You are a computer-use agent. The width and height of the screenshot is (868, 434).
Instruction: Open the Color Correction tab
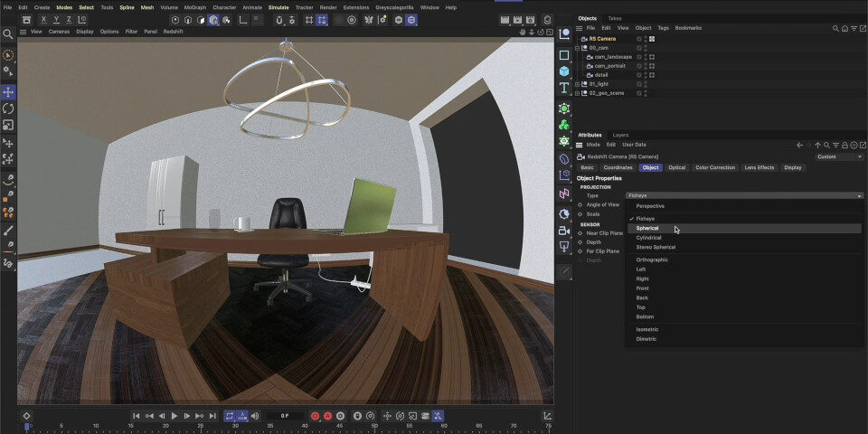pos(715,168)
